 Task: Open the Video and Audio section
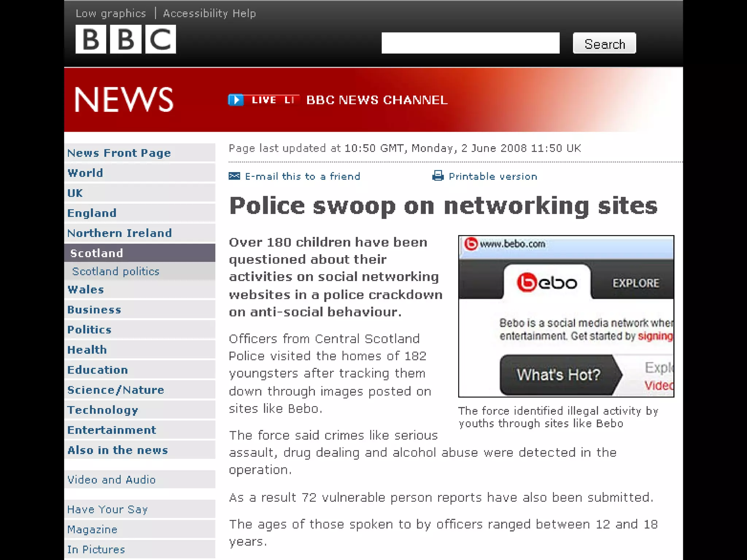[111, 479]
